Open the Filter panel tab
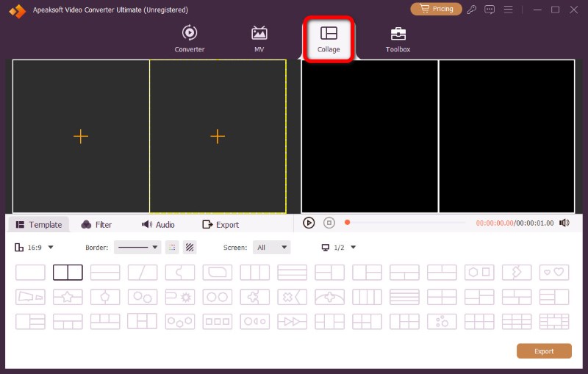This screenshot has width=588, height=374. click(96, 225)
